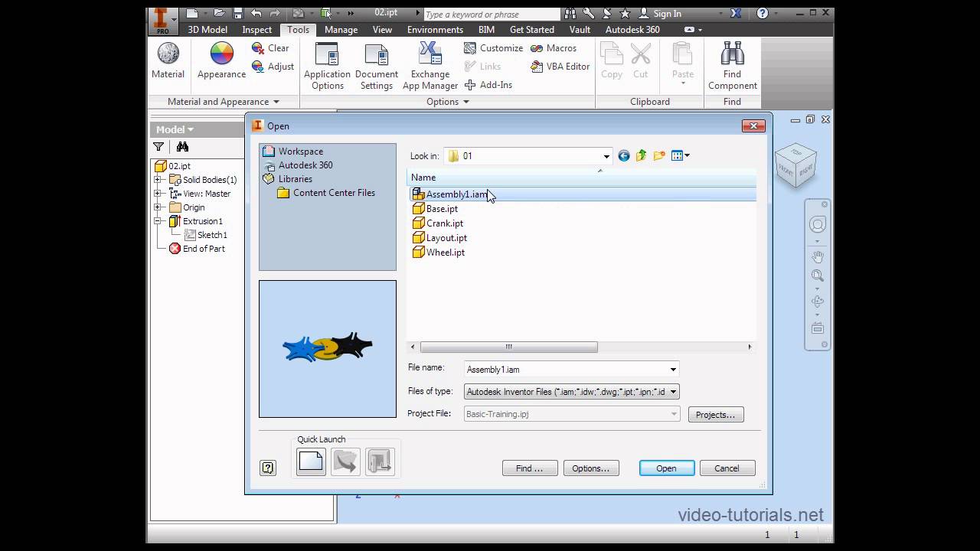Switch to the Autodesk 360 tab
980x551 pixels.
pyautogui.click(x=632, y=29)
